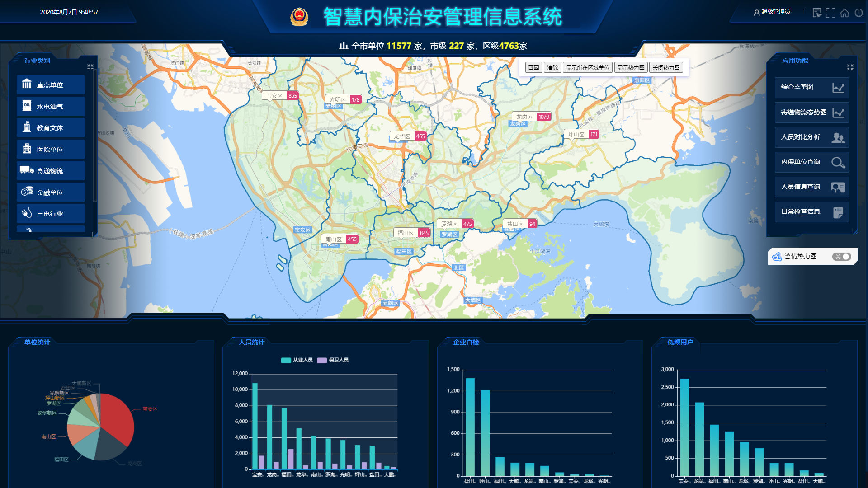Click the 综合态势图 chart icon
The height and width of the screenshot is (488, 868).
pos(838,88)
